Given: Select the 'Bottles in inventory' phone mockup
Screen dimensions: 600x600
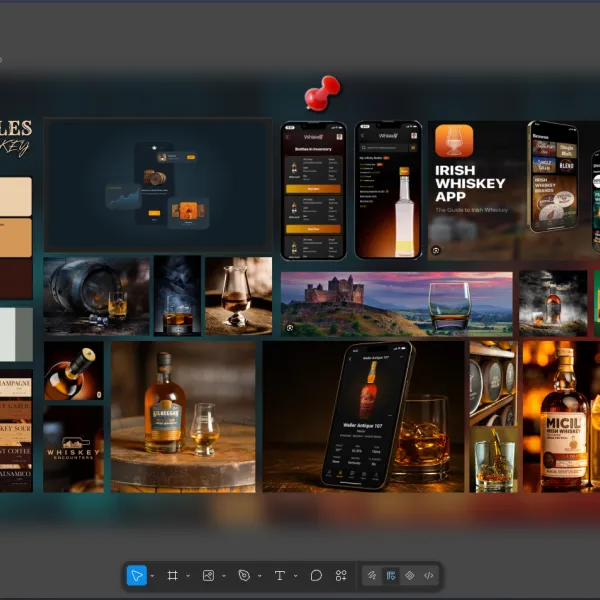Looking at the screenshot, I should (313, 191).
